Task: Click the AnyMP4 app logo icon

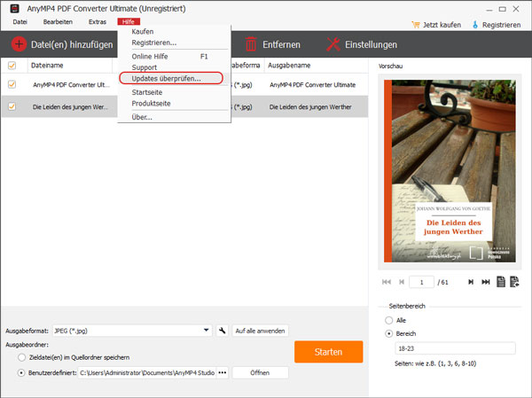Action: [14, 9]
